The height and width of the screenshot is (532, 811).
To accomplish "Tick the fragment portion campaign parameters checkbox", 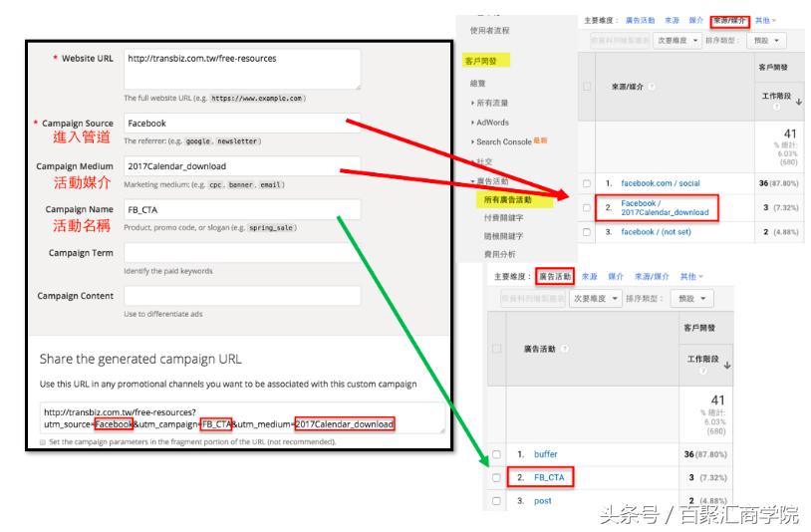I will [x=43, y=442].
